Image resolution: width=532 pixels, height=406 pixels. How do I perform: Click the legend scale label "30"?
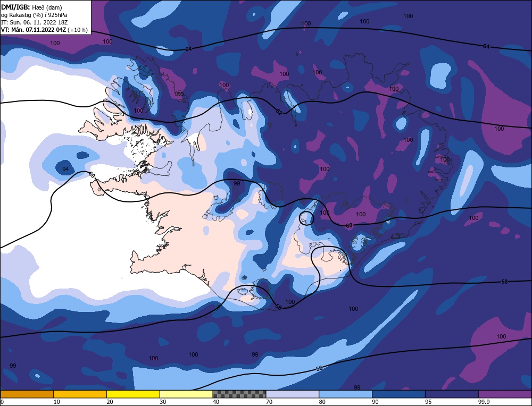click(x=163, y=402)
